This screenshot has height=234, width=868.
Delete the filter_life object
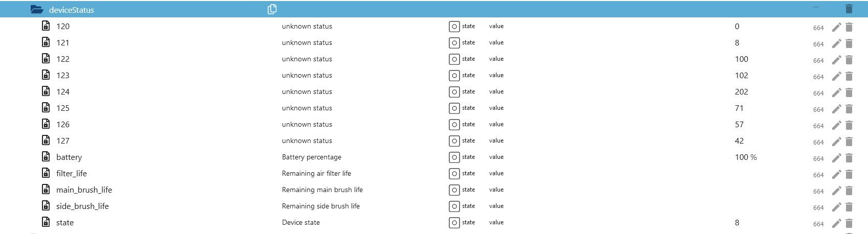[x=849, y=175]
